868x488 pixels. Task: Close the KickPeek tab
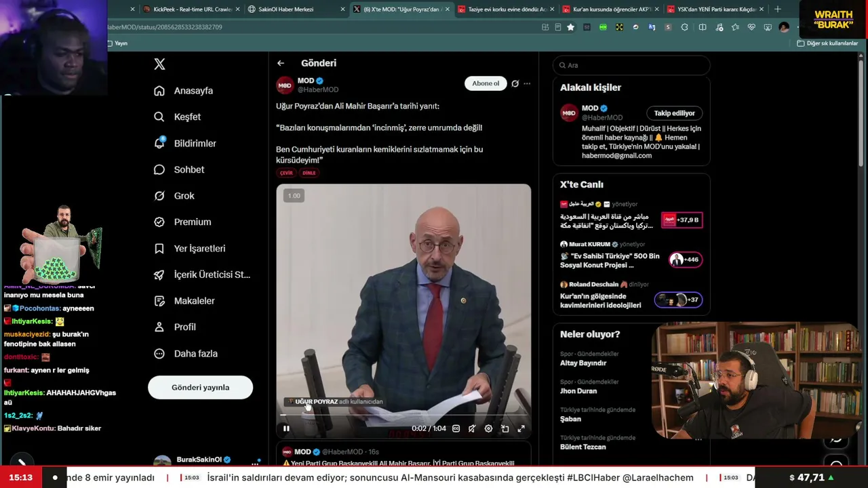point(237,9)
